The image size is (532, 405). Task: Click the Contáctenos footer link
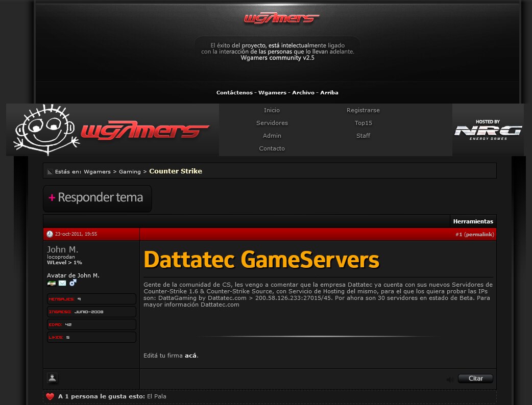(234, 92)
